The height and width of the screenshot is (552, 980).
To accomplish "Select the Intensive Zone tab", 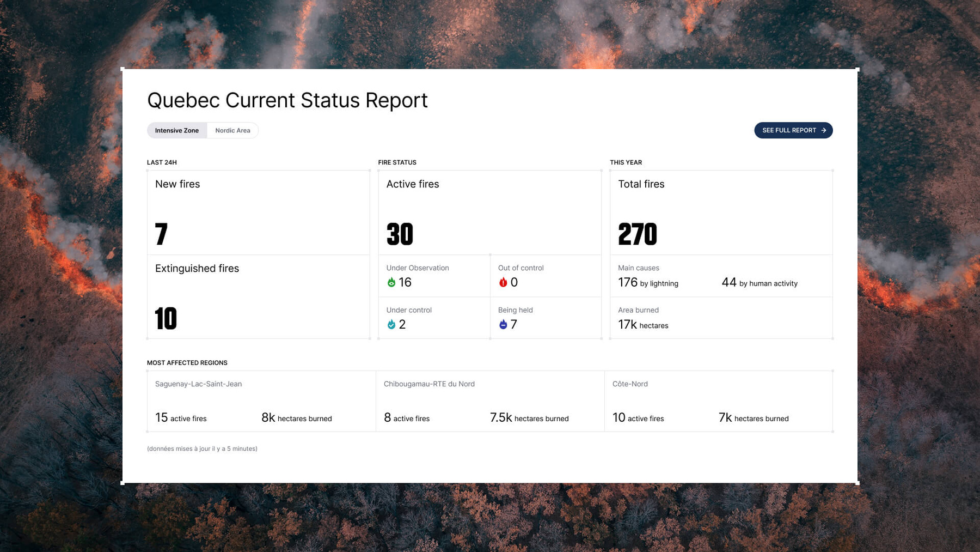I will tap(177, 130).
